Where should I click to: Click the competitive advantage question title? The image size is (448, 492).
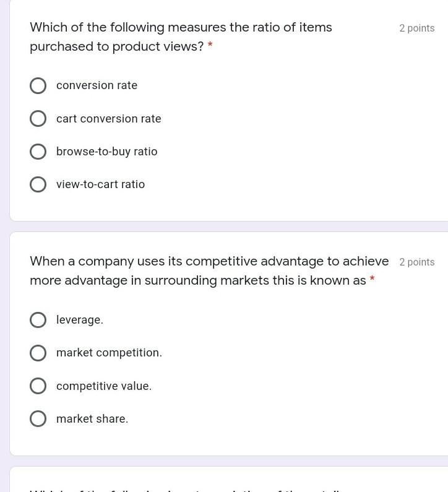[209, 270]
